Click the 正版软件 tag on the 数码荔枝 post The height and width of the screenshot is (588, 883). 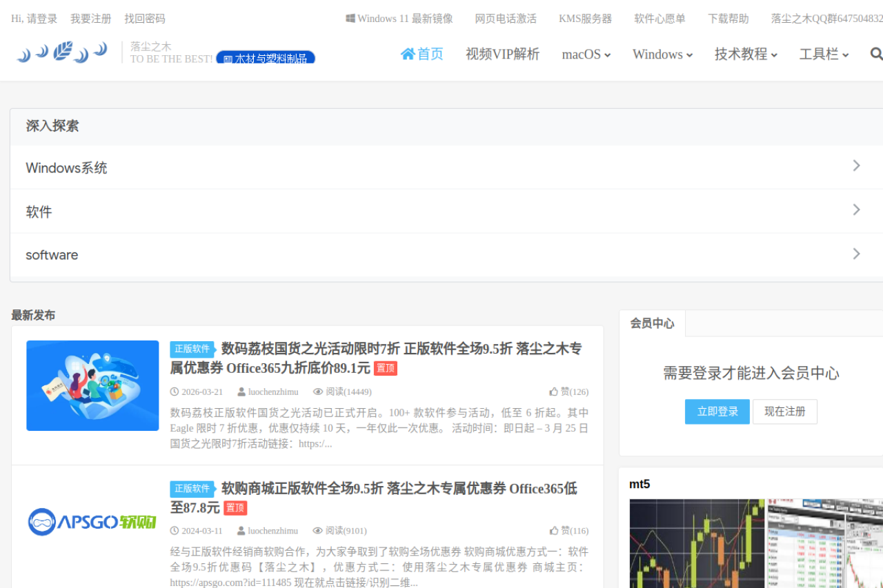[192, 349]
